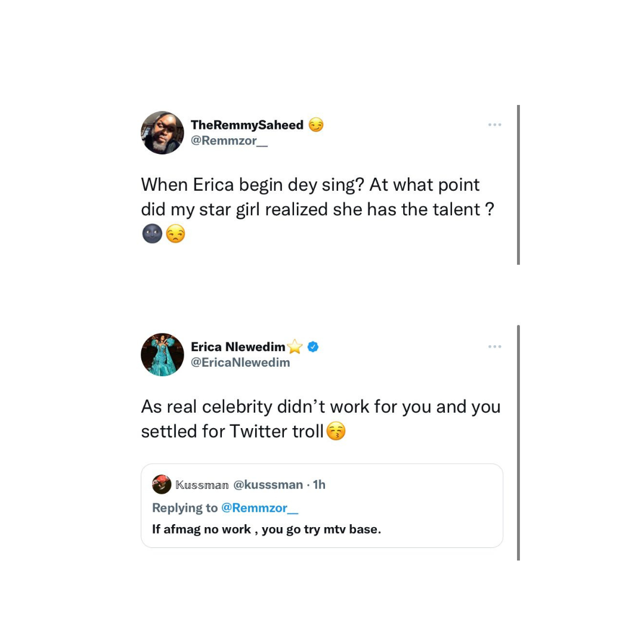Click the Erica Nlewedim display name
644x644 pixels.
(238, 346)
